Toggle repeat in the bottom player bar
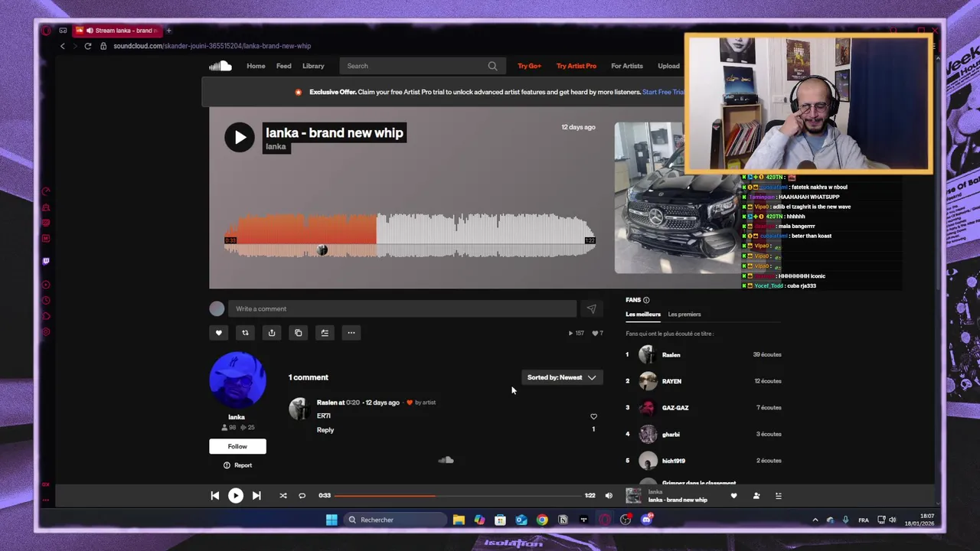 pyautogui.click(x=302, y=496)
